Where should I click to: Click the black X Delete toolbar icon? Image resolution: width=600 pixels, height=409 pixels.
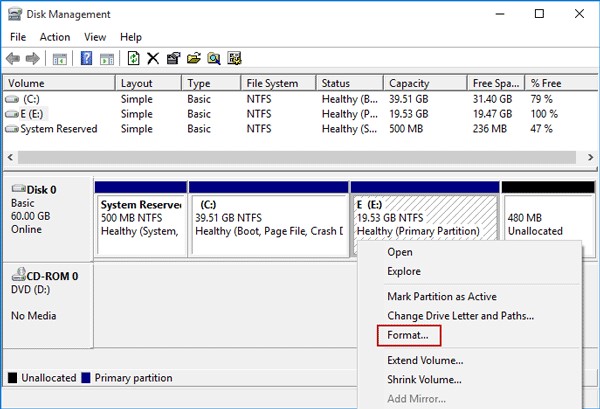(153, 59)
